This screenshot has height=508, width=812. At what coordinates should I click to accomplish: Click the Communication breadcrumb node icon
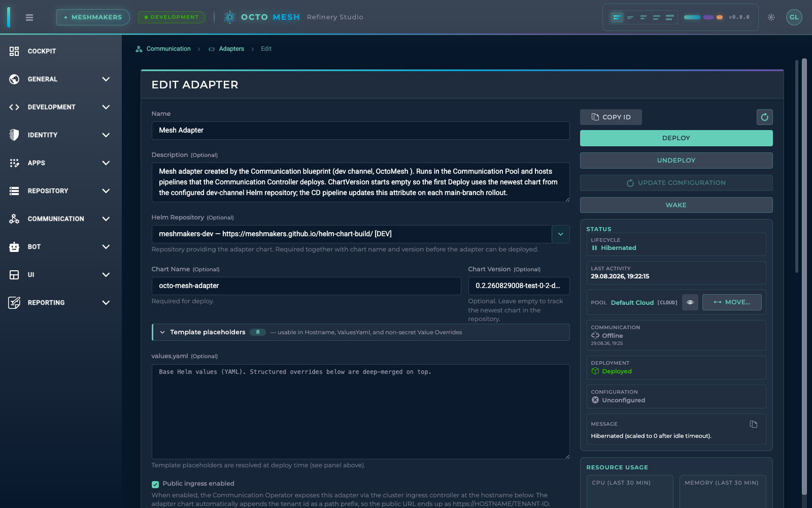point(139,49)
